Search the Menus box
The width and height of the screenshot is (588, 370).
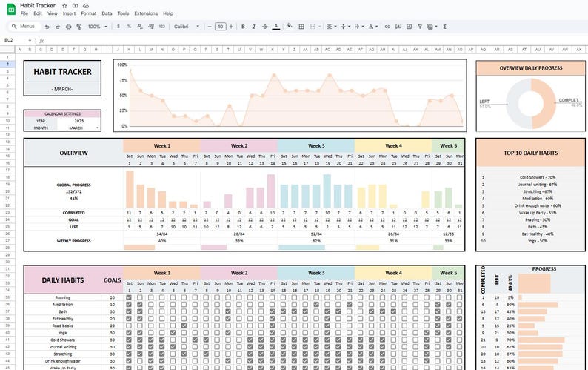[24, 27]
